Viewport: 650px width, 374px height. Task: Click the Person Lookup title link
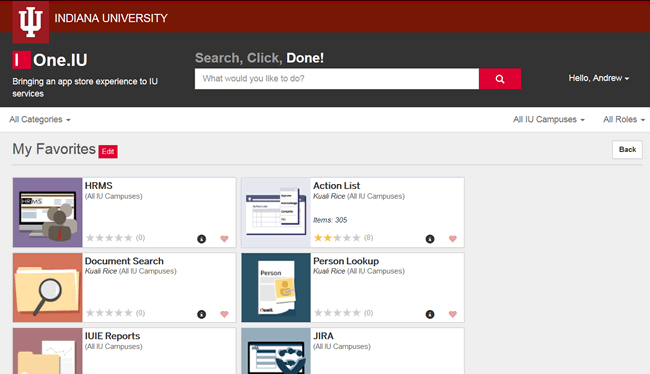coord(346,261)
